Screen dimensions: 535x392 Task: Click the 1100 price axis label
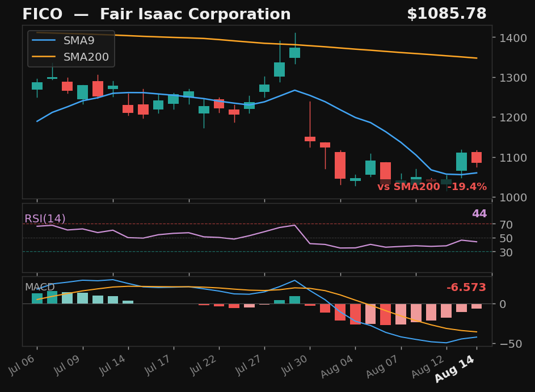tap(513, 158)
